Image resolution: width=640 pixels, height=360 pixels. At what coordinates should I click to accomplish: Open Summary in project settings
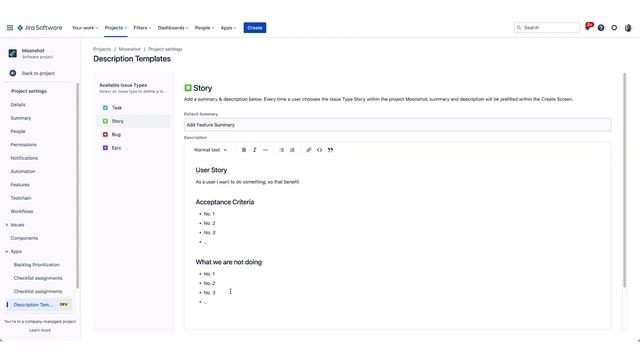click(x=21, y=118)
